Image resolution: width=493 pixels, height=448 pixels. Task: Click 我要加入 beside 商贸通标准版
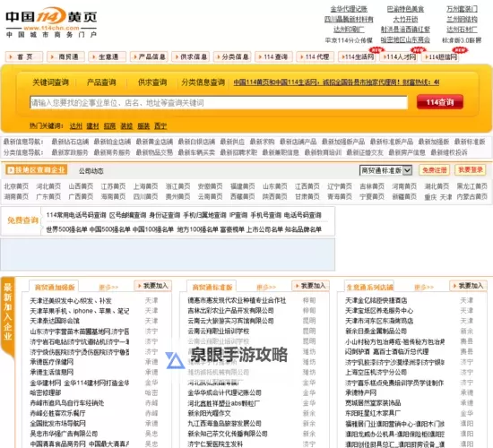click(x=311, y=286)
